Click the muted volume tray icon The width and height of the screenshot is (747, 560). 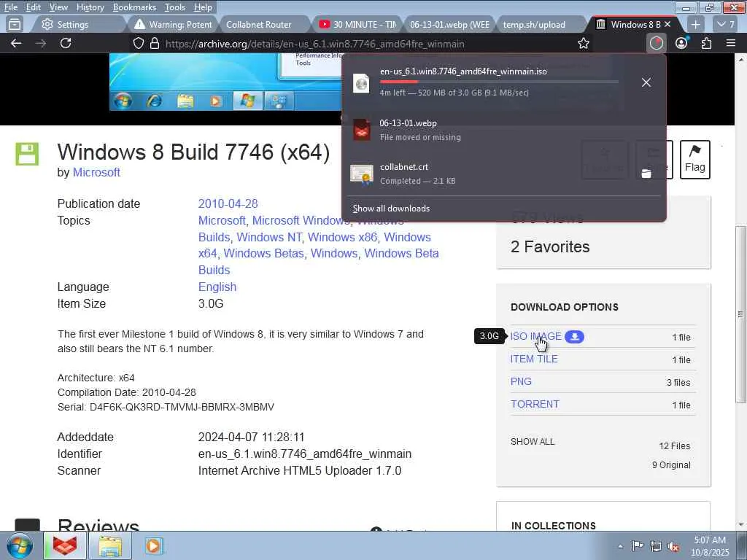[673, 546]
